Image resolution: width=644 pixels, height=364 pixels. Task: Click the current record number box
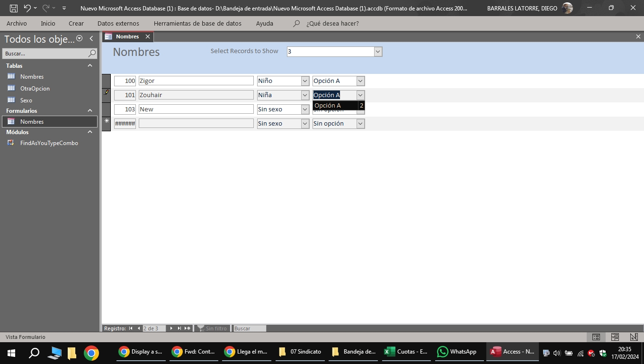154,328
